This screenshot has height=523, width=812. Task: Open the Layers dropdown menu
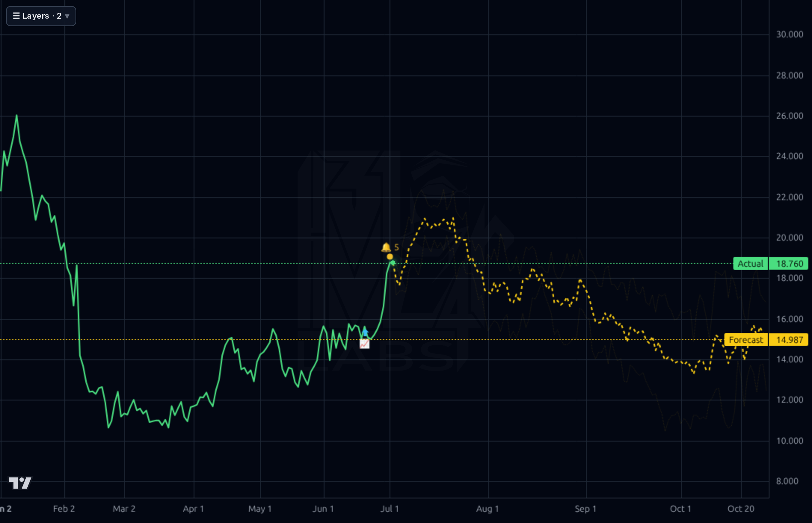[x=41, y=16]
